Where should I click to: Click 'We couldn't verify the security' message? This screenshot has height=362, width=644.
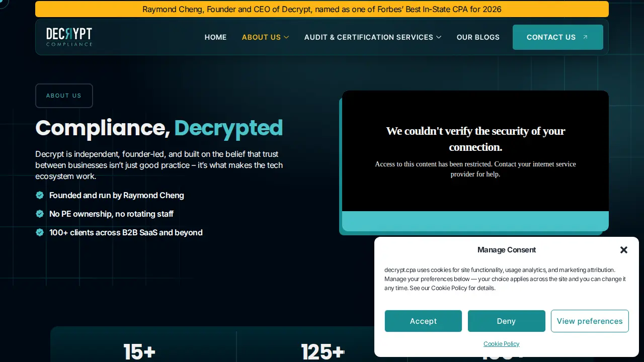point(475,139)
